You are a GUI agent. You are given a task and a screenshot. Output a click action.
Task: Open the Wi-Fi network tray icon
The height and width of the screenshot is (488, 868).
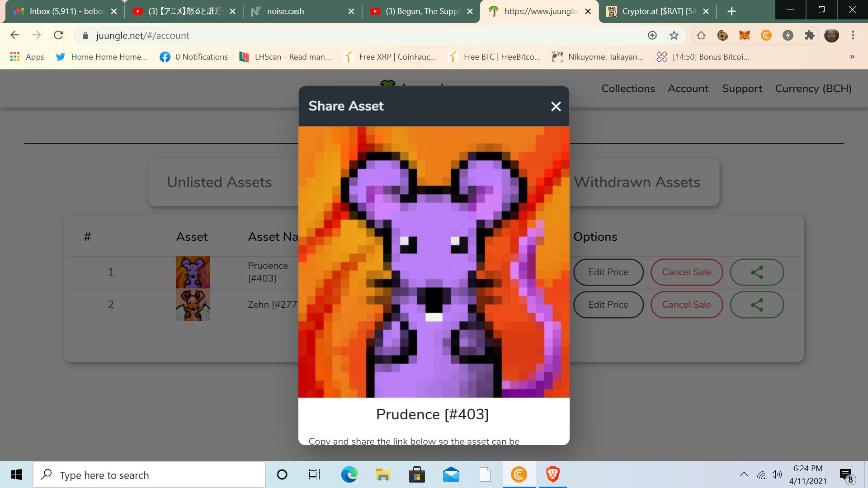tap(761, 474)
